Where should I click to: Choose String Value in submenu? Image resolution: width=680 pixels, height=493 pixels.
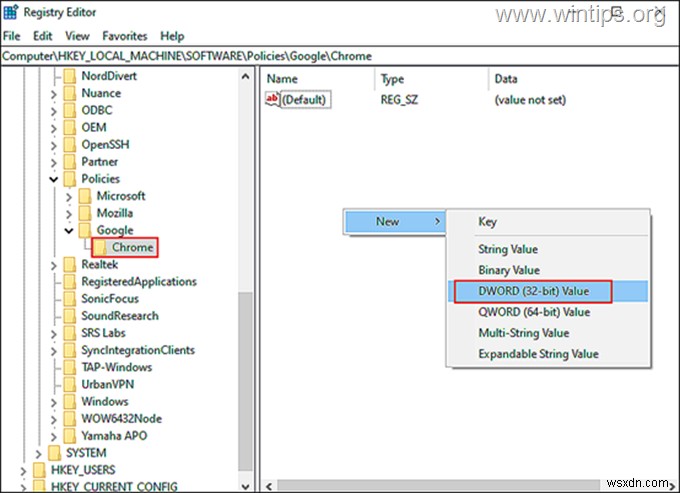click(548, 249)
